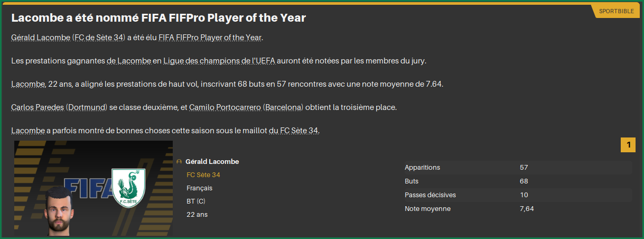This screenshot has height=239, width=644.
Task: Open the Barcelona club link
Action: point(283,107)
